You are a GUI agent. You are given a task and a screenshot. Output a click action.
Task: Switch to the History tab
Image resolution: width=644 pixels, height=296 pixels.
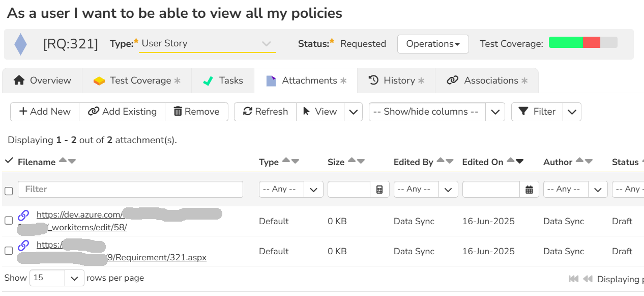[x=396, y=80]
